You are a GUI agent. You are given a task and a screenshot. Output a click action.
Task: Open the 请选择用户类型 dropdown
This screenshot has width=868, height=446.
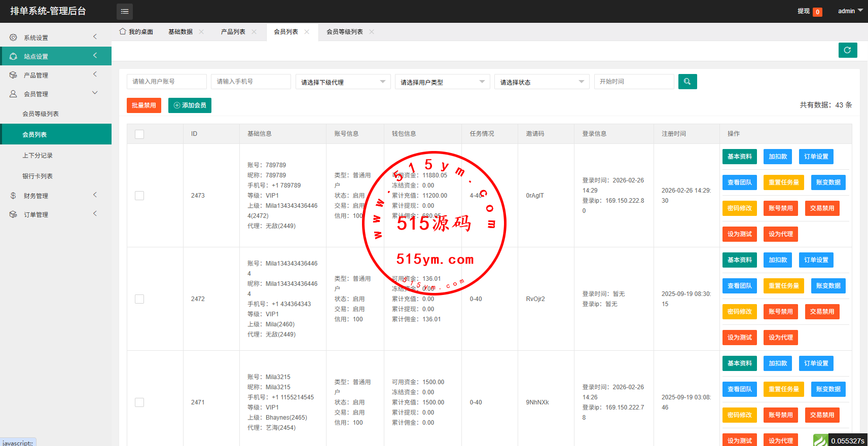coord(442,82)
